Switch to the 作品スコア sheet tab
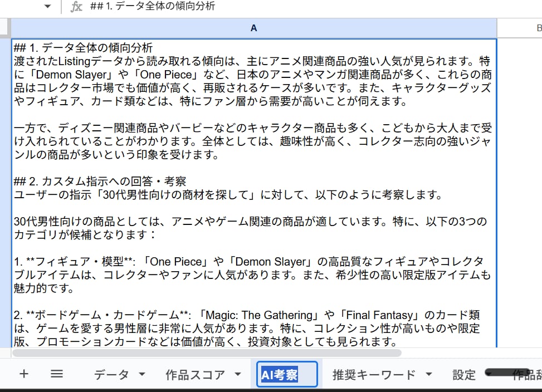Viewport: 542px width, 392px height. pyautogui.click(x=195, y=375)
